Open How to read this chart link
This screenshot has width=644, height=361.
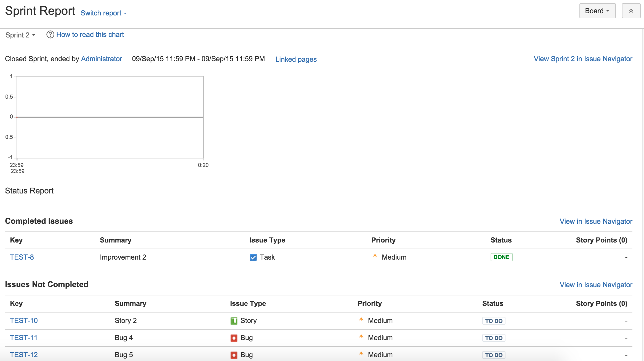90,35
